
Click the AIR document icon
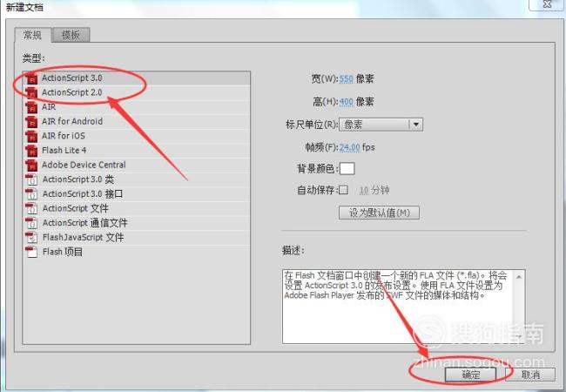(x=31, y=107)
